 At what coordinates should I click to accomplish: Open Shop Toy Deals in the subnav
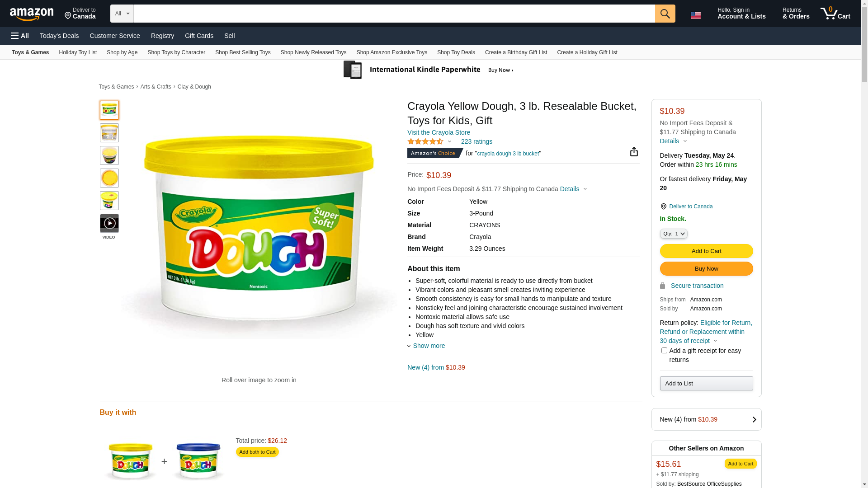pos(456,52)
